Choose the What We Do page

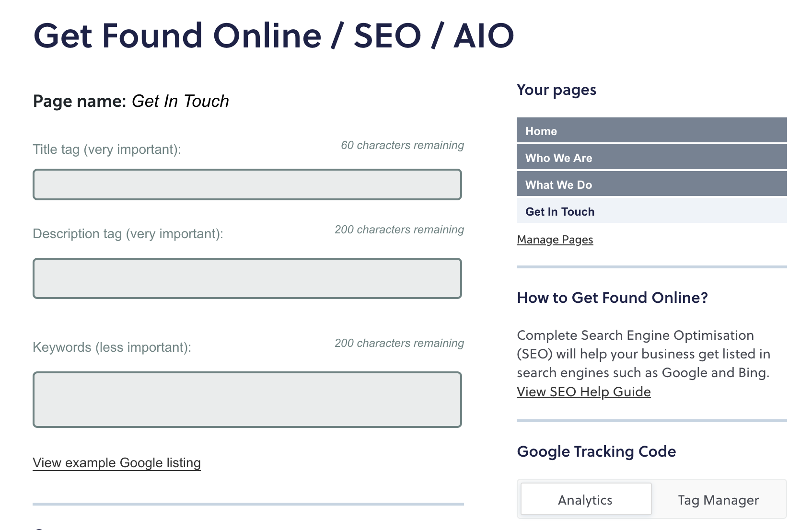pos(652,184)
